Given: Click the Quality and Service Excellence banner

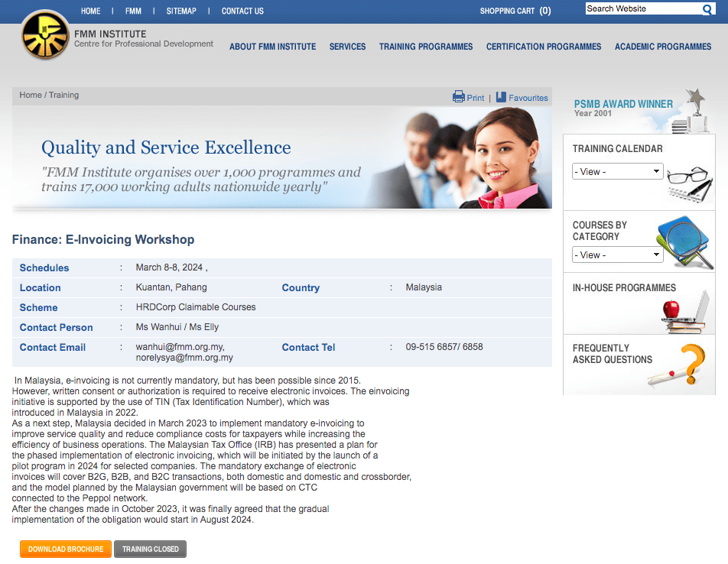Looking at the screenshot, I should [282, 157].
